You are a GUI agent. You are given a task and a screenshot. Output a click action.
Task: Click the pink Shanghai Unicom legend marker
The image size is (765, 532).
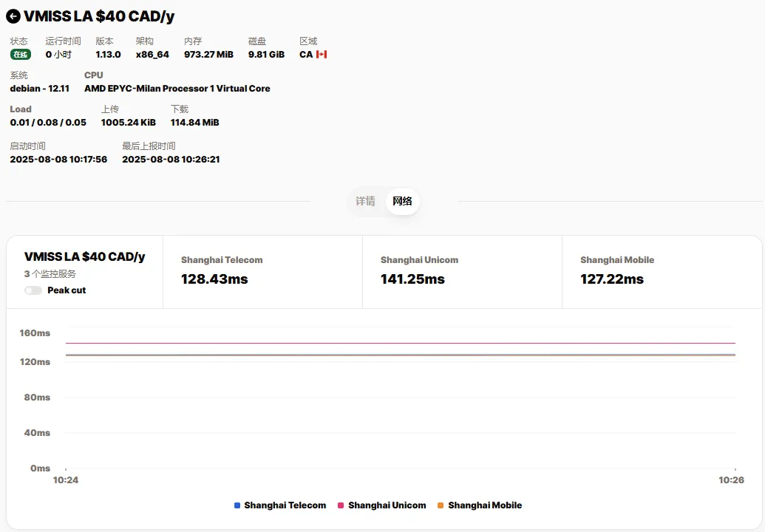click(x=341, y=505)
